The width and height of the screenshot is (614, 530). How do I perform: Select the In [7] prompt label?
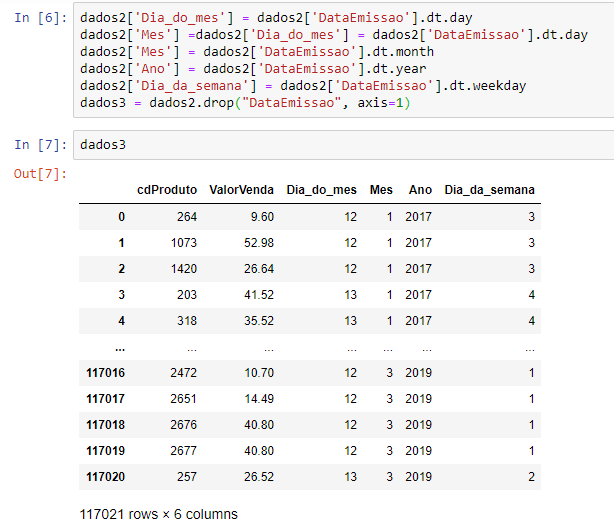[35, 145]
